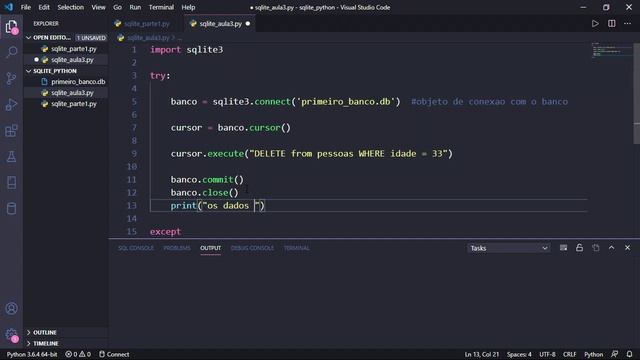Select the Python 3.6.4 64-bit interpreter
Screen dimensions: 640x360
click(32, 354)
